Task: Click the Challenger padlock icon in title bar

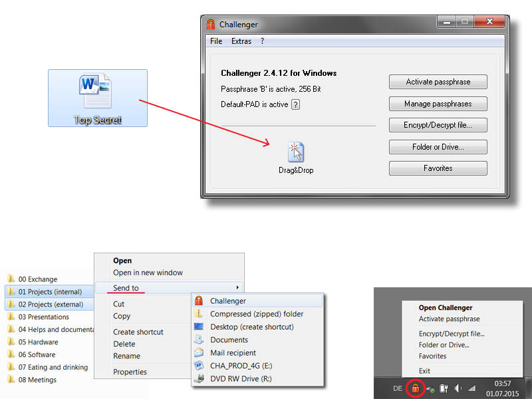Action: point(211,25)
